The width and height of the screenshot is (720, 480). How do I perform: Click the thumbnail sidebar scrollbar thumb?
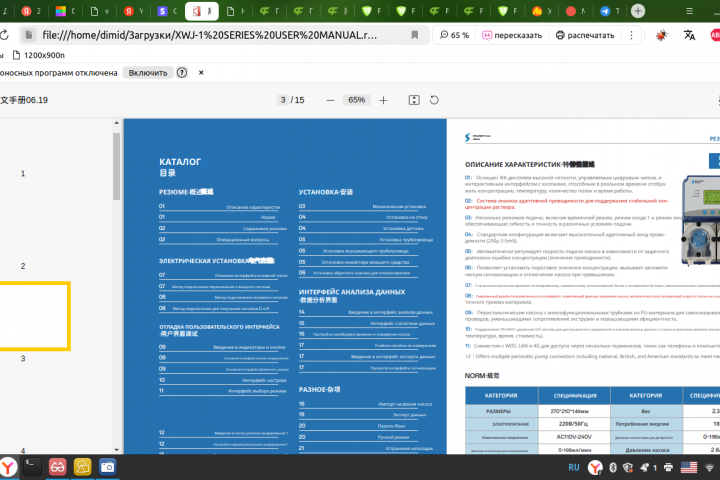point(116,166)
